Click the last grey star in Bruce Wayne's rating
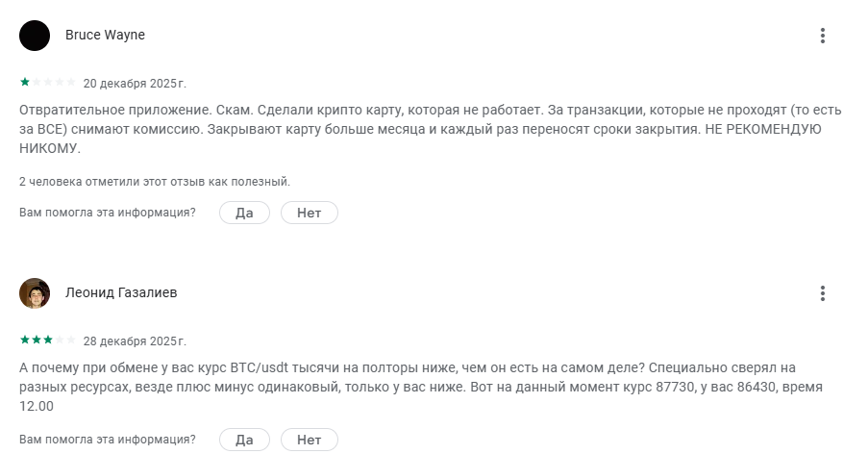 click(x=71, y=83)
